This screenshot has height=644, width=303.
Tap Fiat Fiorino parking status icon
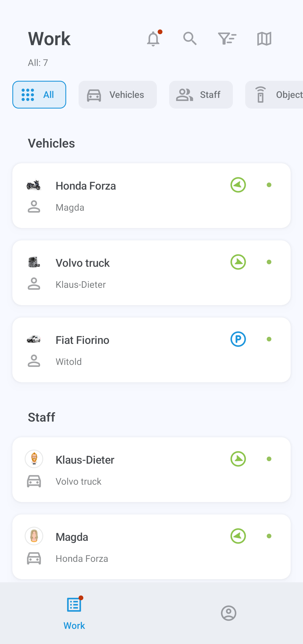tap(238, 339)
